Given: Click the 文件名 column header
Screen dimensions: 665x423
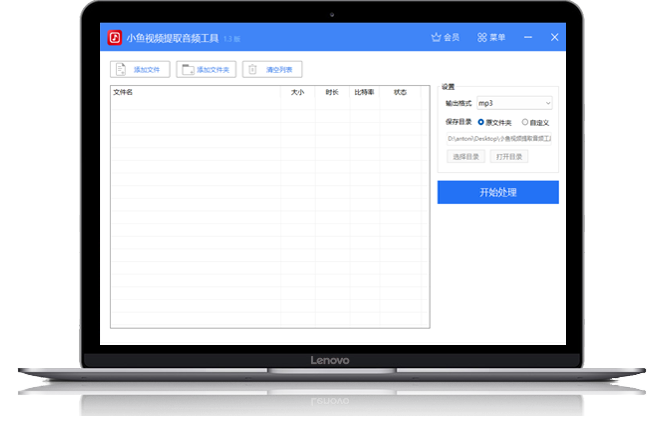Looking at the screenshot, I should pyautogui.click(x=123, y=92).
